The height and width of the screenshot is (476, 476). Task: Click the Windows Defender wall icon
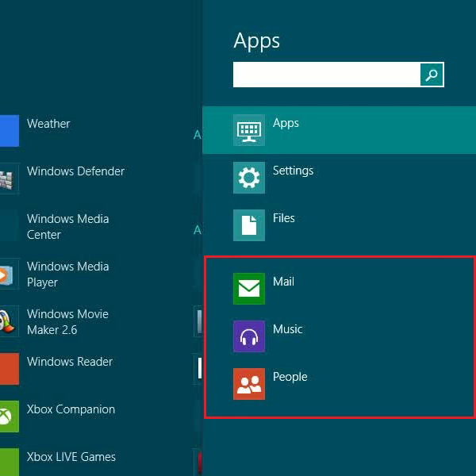(x=9, y=178)
